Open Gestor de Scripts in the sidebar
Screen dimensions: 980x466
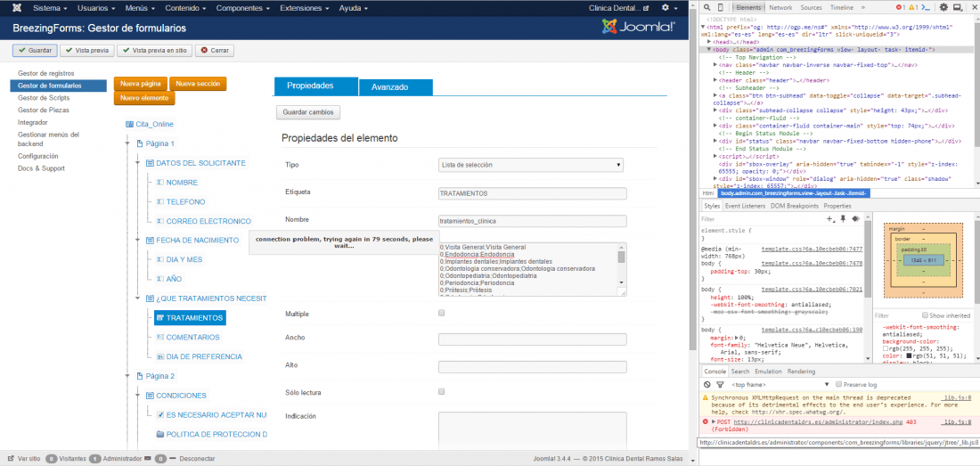click(44, 98)
